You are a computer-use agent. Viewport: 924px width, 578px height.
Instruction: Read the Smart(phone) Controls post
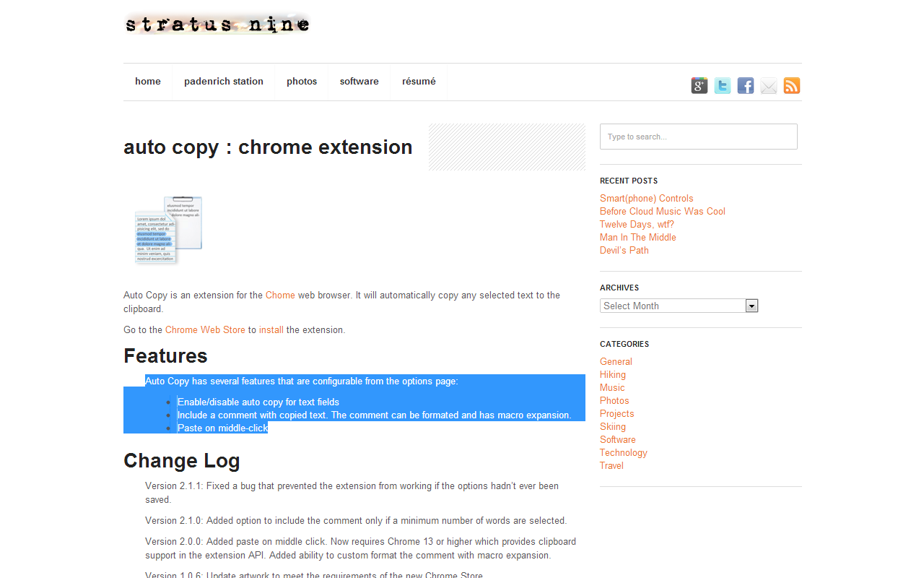(x=646, y=198)
